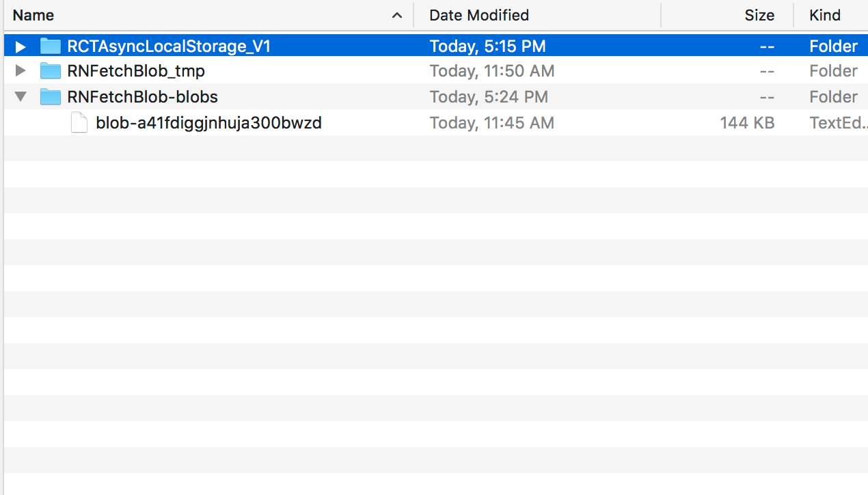Select the RNFetchBlob-blobs folder name
868x495 pixels.
point(142,97)
